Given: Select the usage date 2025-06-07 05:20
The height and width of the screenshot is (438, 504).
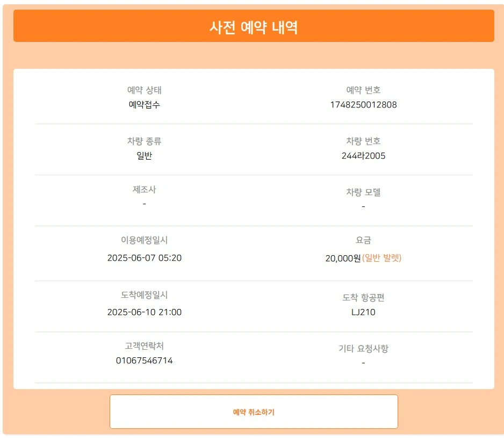Looking at the screenshot, I should tap(143, 258).
